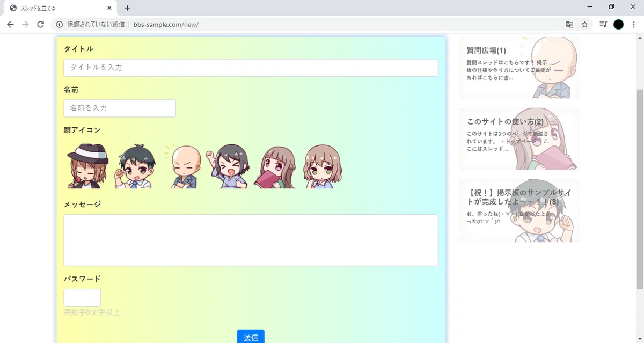
Task: Click the browser forward arrow
Action: pos(25,24)
